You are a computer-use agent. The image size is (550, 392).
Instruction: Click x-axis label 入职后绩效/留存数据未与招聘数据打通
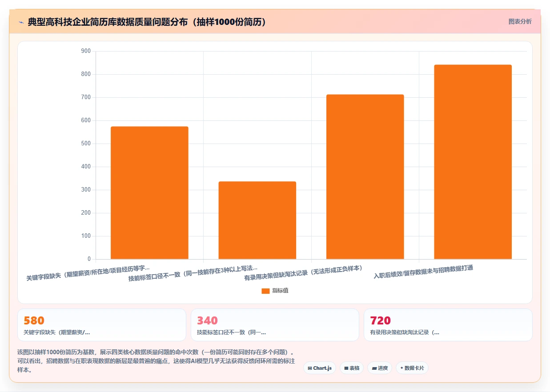tap(423, 271)
